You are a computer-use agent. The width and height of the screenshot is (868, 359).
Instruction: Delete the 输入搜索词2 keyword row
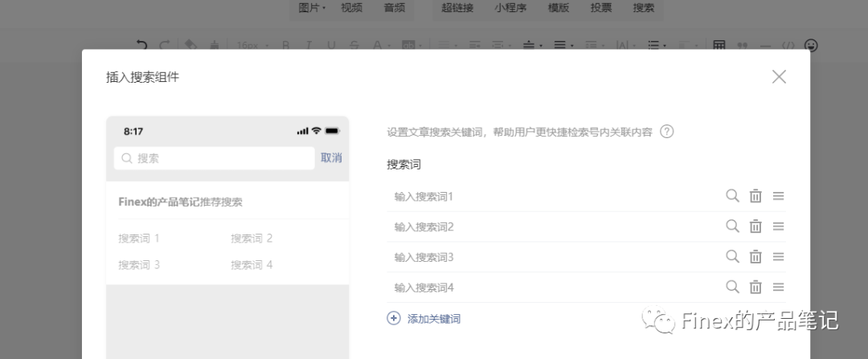[x=755, y=226]
